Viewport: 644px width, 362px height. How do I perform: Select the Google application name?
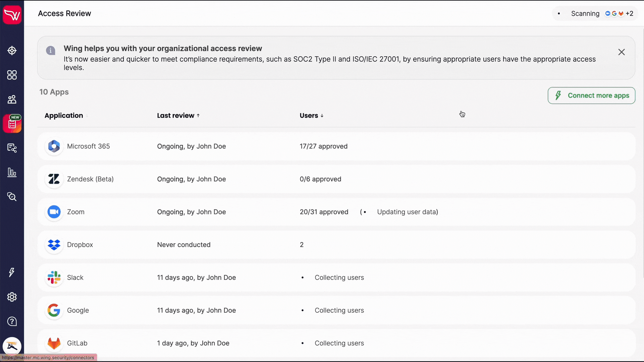[78, 311]
